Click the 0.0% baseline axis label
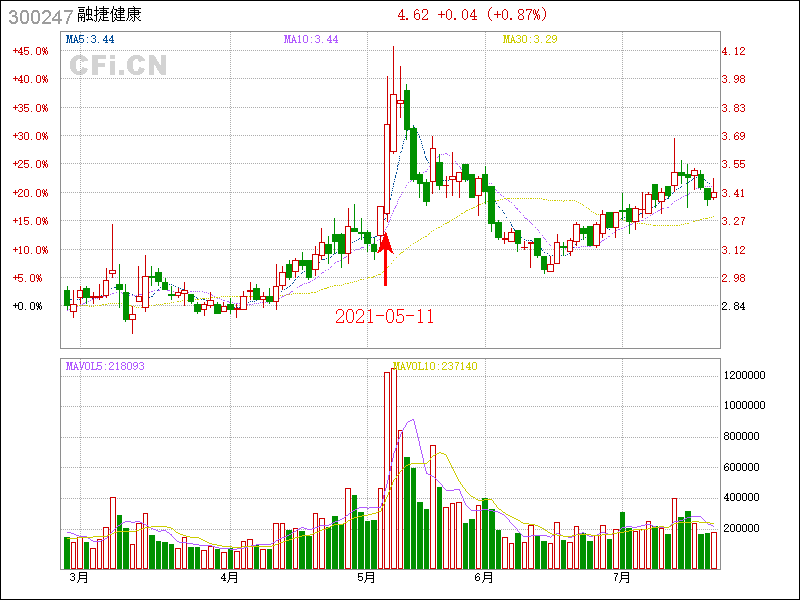The width and height of the screenshot is (800, 600). (30, 307)
